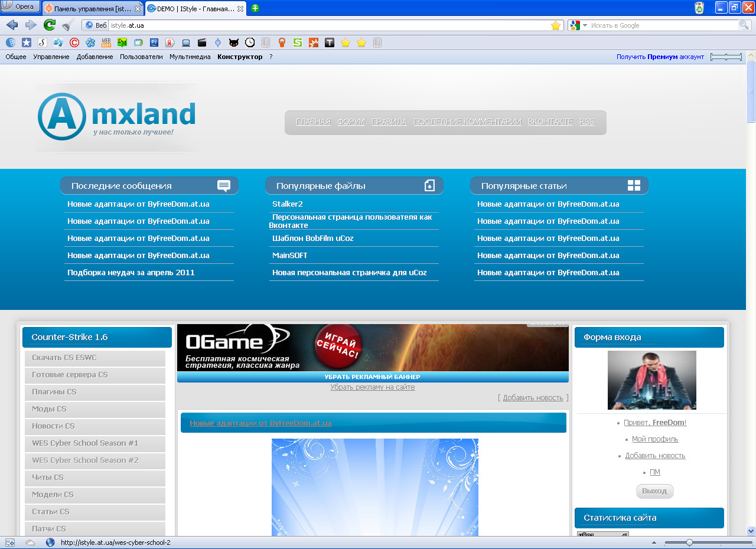Viewport: 756px width, 549px height.
Task: Open the laptop bookmark icon
Action: tap(186, 43)
